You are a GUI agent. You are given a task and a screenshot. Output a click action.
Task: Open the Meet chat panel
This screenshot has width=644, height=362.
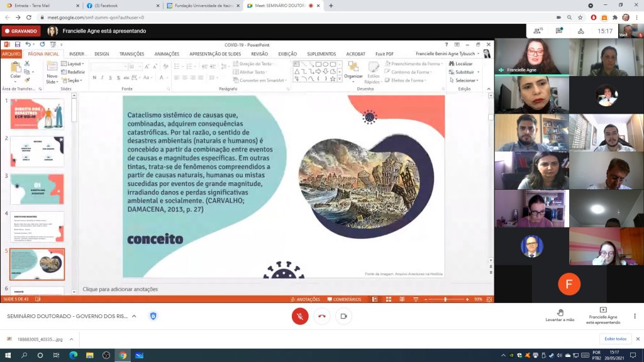click(558, 30)
